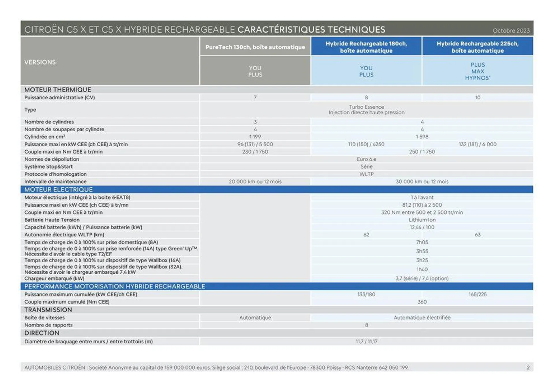This screenshot has height=392, width=554.
Task: Click the cumulated torque value '360'
Action: click(422, 302)
